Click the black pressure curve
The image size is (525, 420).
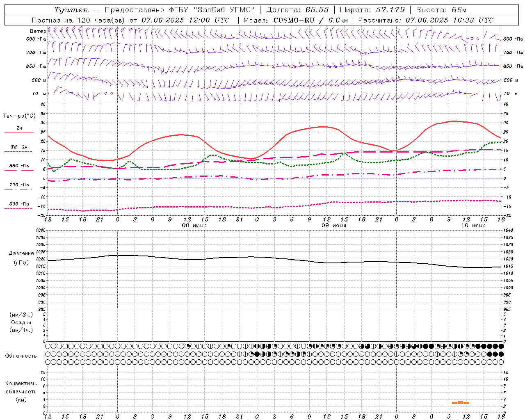pyautogui.click(x=274, y=258)
